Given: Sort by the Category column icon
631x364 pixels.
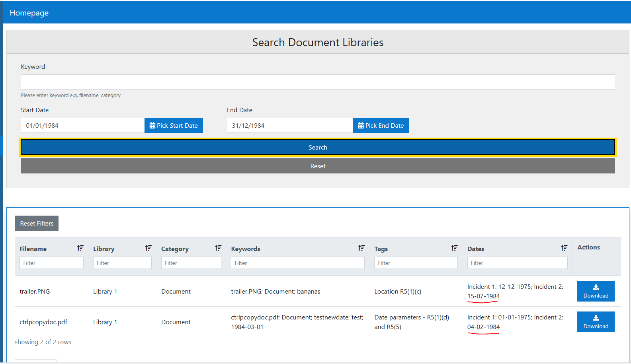Looking at the screenshot, I should tap(218, 248).
